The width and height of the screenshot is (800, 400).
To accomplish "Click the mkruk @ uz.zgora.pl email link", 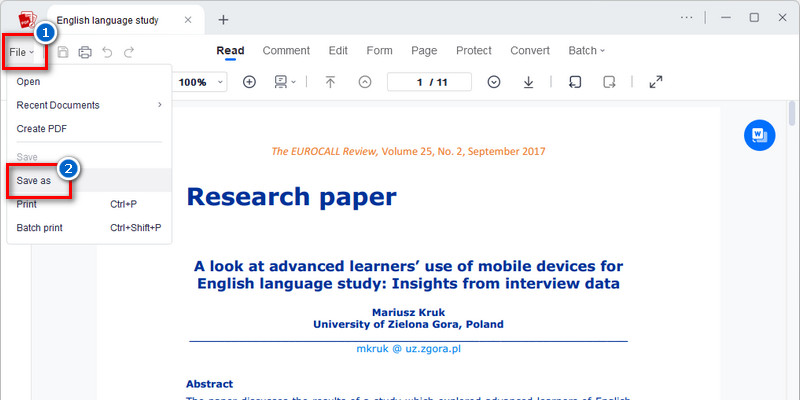I will click(408, 349).
